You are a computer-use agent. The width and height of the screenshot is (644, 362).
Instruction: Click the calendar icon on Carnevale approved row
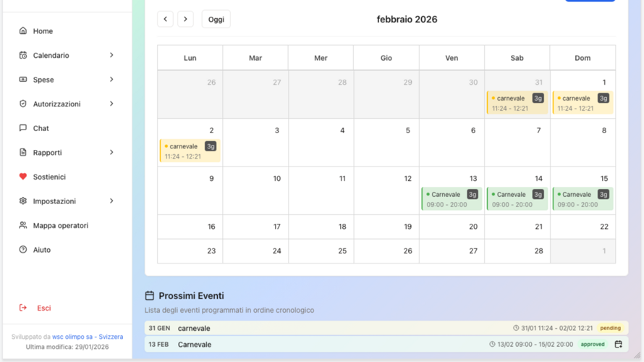(x=618, y=345)
